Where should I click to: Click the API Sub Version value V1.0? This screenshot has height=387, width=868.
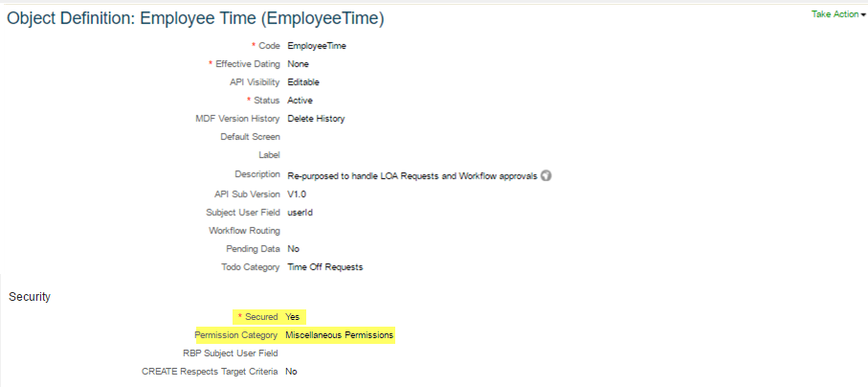coord(298,194)
